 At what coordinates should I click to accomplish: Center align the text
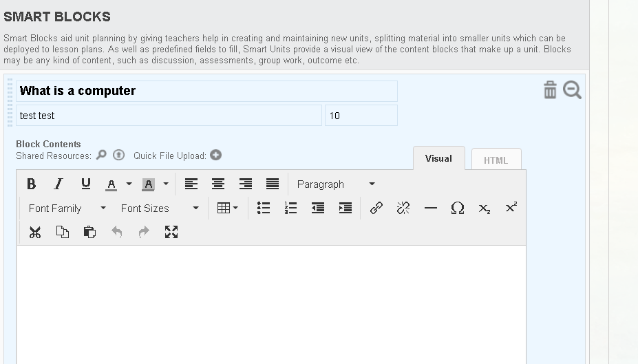point(218,184)
